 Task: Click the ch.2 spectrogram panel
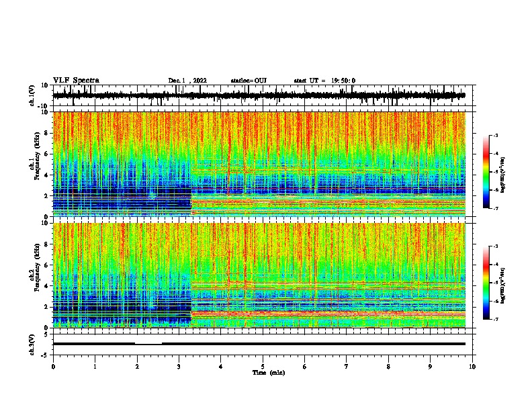(259, 275)
